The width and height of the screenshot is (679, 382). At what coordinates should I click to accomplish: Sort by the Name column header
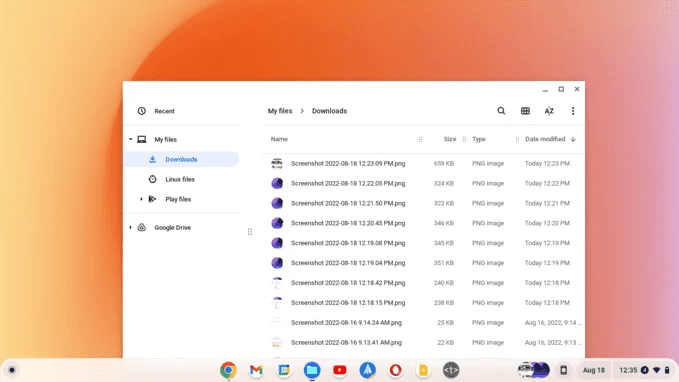pyautogui.click(x=279, y=139)
